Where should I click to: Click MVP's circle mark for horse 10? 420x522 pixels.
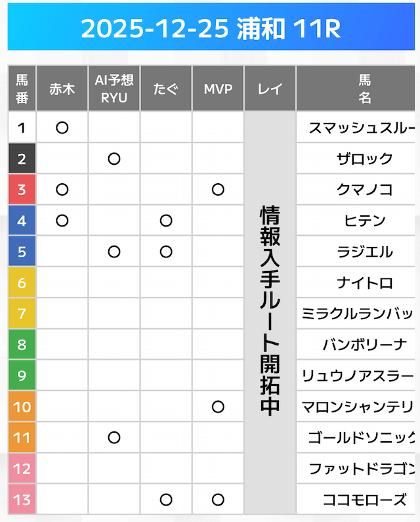coord(218,406)
